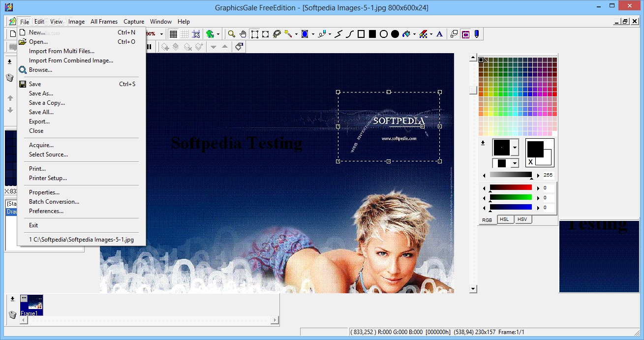Open the brush size dropdown below brush shape
Screen dimensions: 644x340
click(x=515, y=163)
